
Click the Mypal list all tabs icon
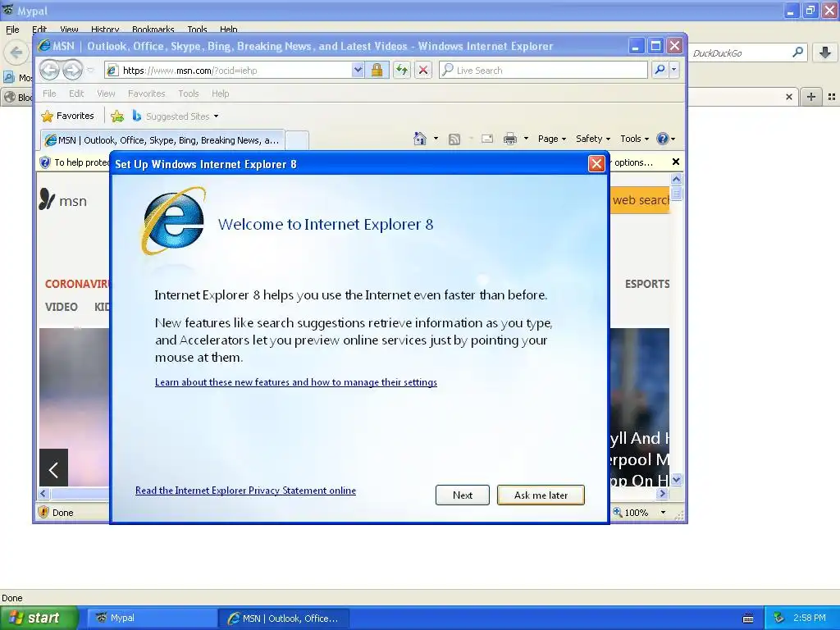(832, 97)
